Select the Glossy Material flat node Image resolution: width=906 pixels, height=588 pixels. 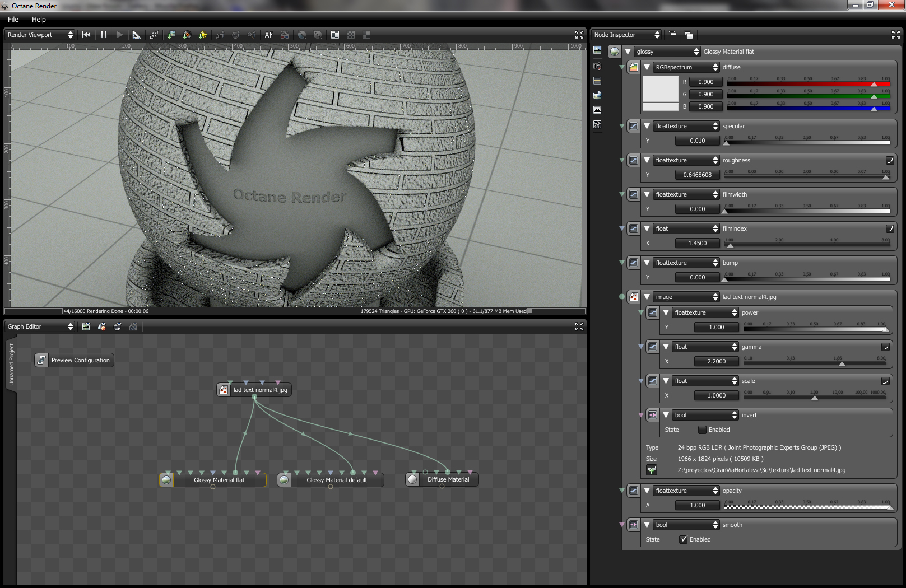[x=213, y=480]
